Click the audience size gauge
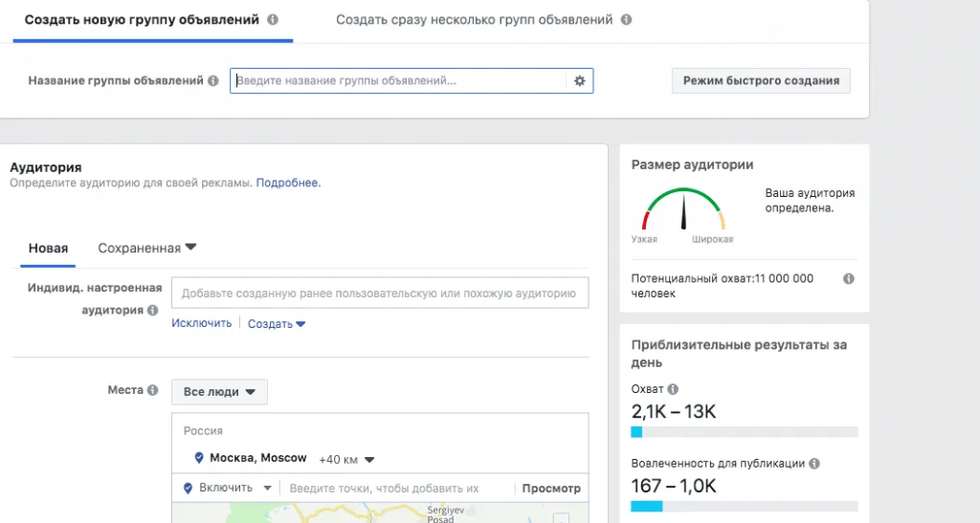Screen dimensions: 980x523 683,209
